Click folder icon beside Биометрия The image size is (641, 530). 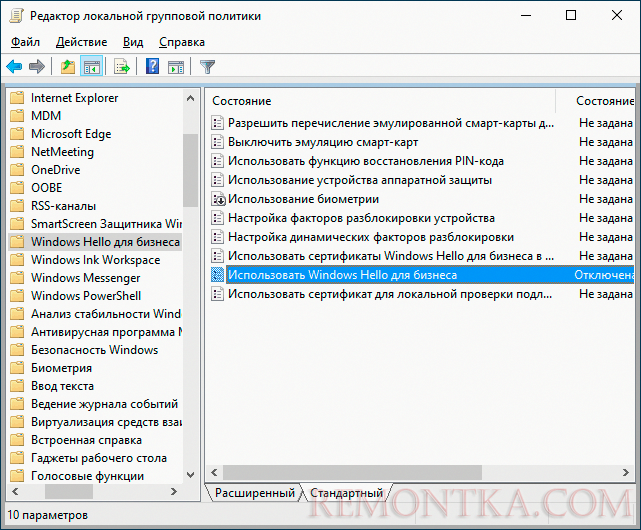click(17, 368)
